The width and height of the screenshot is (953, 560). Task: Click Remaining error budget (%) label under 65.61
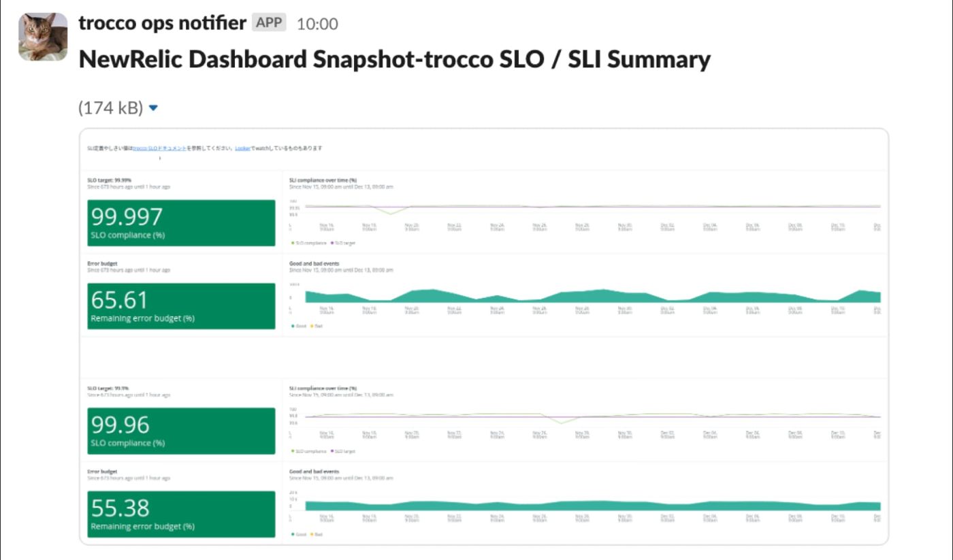click(143, 318)
